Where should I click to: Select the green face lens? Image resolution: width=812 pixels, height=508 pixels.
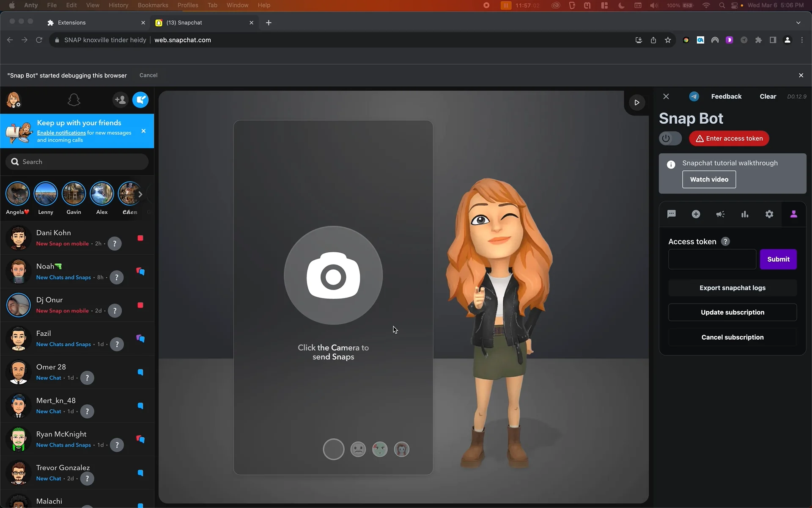(380, 449)
